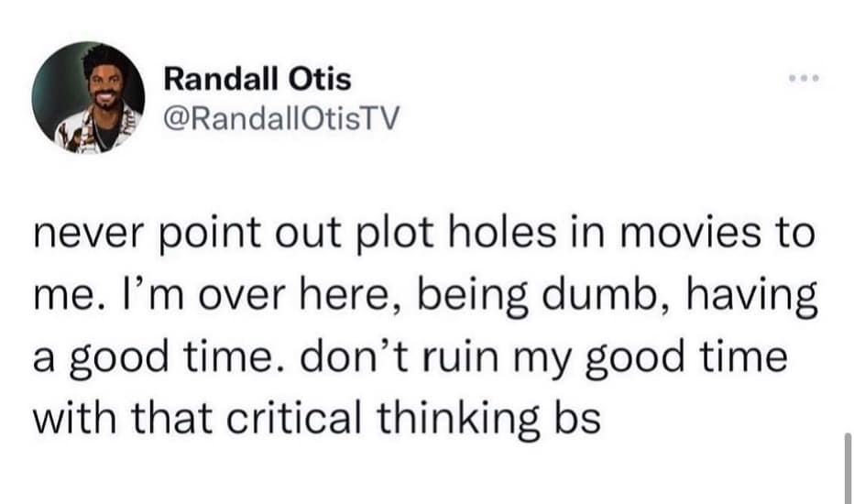Open the Randall Otis display name link

click(x=257, y=80)
